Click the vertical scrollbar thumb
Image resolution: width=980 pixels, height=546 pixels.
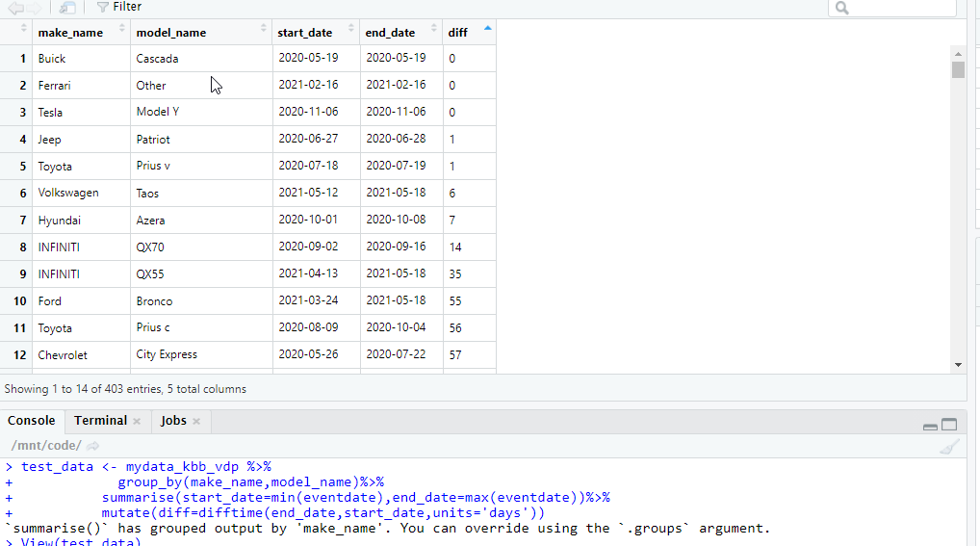pyautogui.click(x=958, y=69)
